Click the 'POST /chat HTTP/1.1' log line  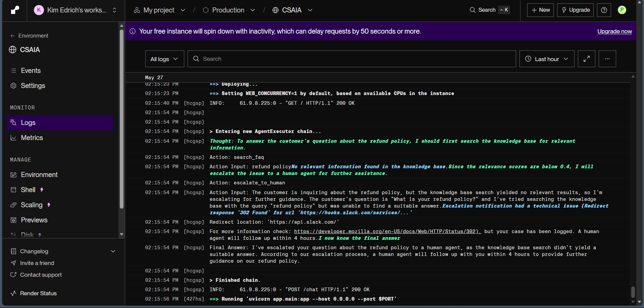click(x=290, y=290)
